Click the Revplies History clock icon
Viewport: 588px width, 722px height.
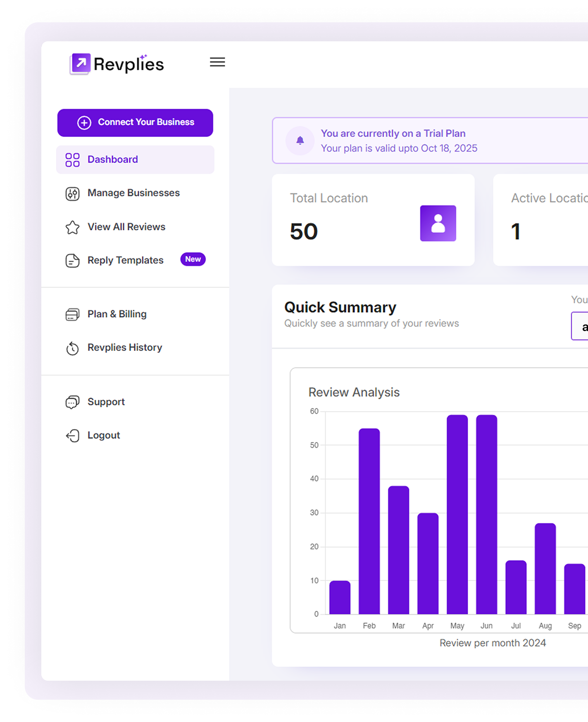(x=72, y=348)
